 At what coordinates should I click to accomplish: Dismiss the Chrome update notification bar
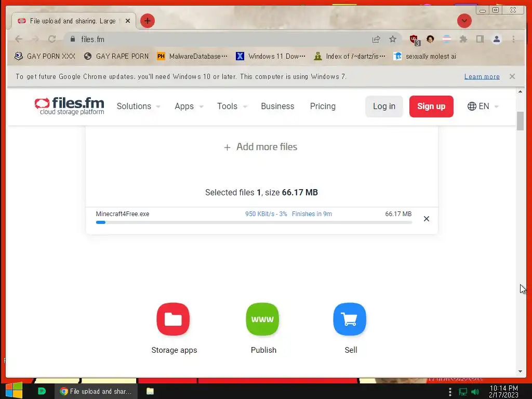512,76
